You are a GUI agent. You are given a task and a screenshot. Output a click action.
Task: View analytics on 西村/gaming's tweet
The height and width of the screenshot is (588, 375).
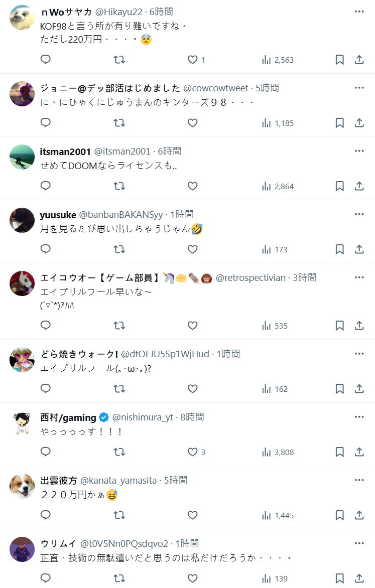(278, 452)
